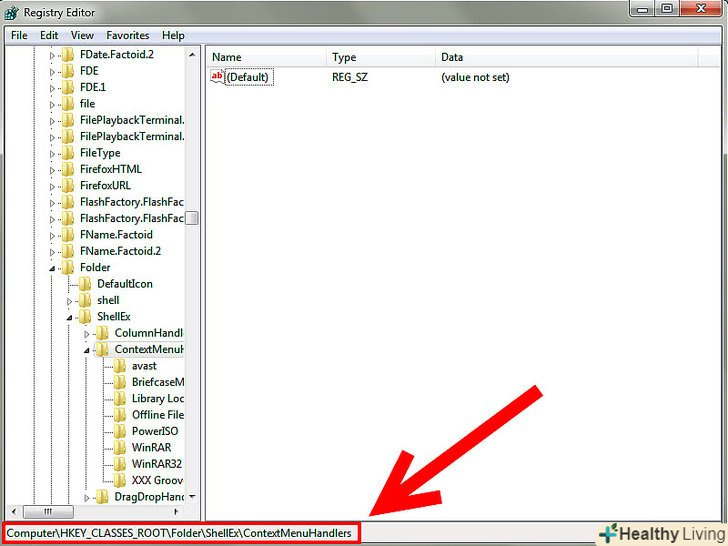Click the Registry Editor title bar icon
This screenshot has height=546, width=728.
pos(11,13)
